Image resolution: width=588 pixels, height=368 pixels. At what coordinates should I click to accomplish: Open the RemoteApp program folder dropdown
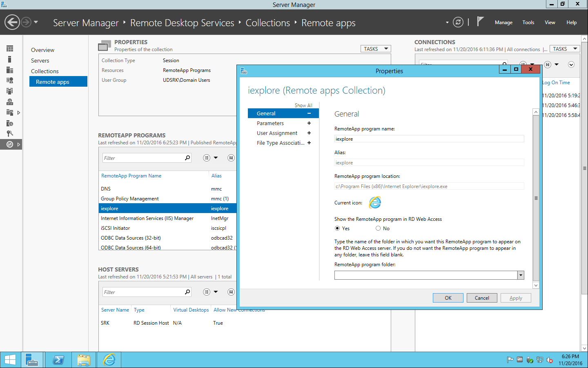point(521,275)
